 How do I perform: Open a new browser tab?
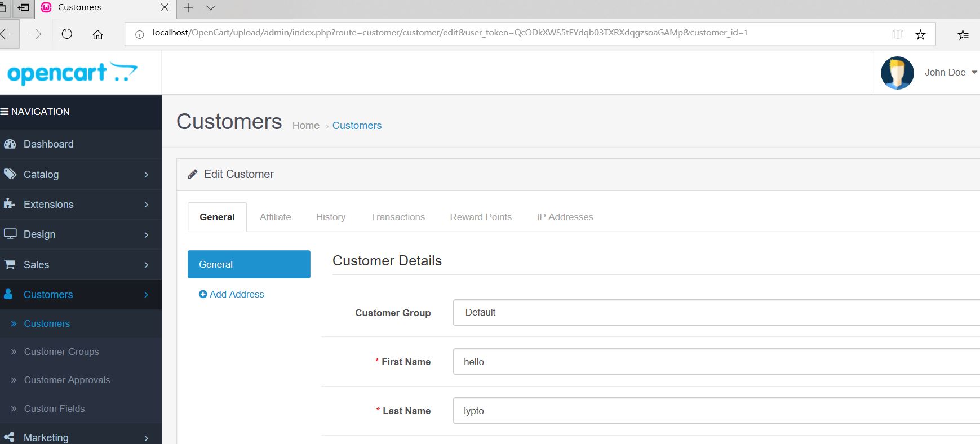pyautogui.click(x=188, y=8)
